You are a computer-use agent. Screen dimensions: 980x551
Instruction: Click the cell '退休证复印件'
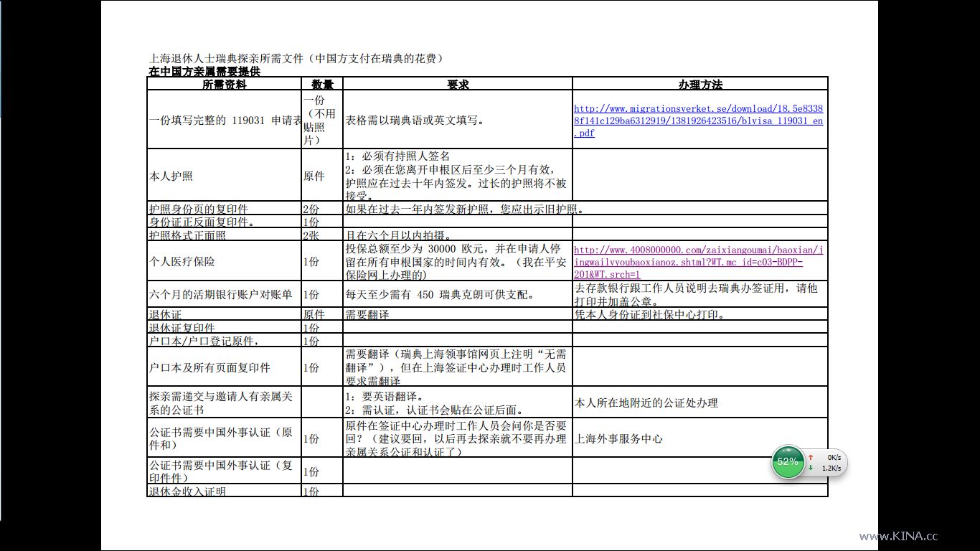coord(224,327)
